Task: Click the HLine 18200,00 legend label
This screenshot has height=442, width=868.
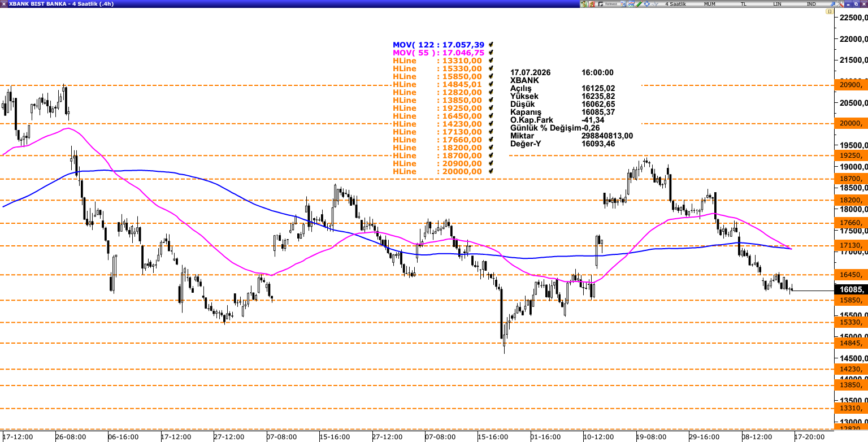Action: (x=437, y=148)
